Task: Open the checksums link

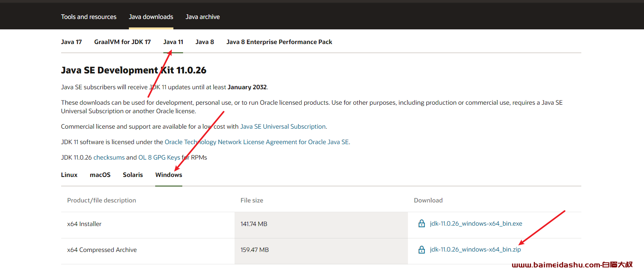Action: coord(109,157)
